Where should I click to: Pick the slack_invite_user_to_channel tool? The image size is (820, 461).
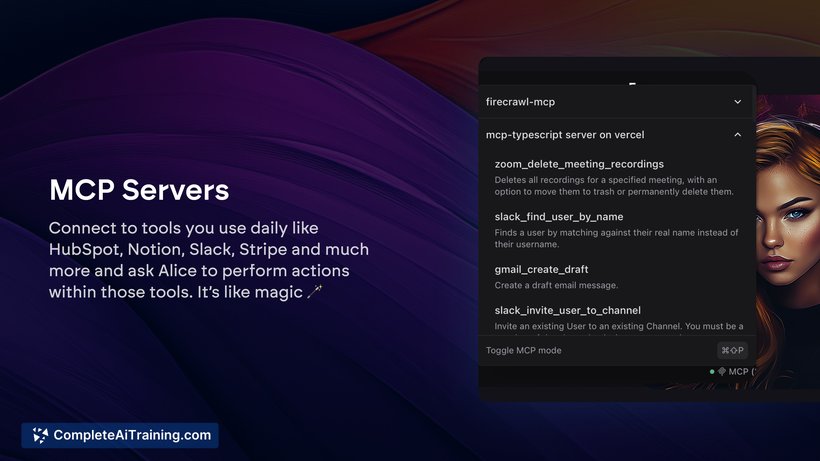click(567, 310)
